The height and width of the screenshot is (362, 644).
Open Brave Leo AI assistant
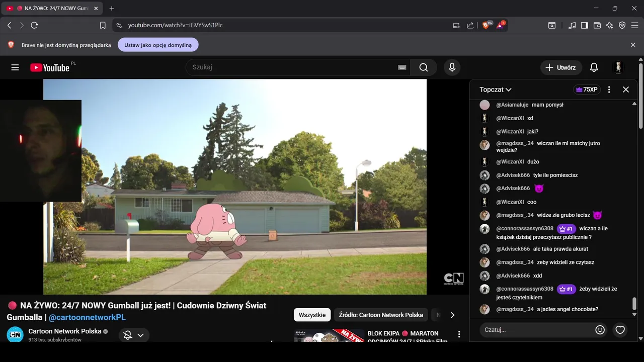(x=610, y=25)
